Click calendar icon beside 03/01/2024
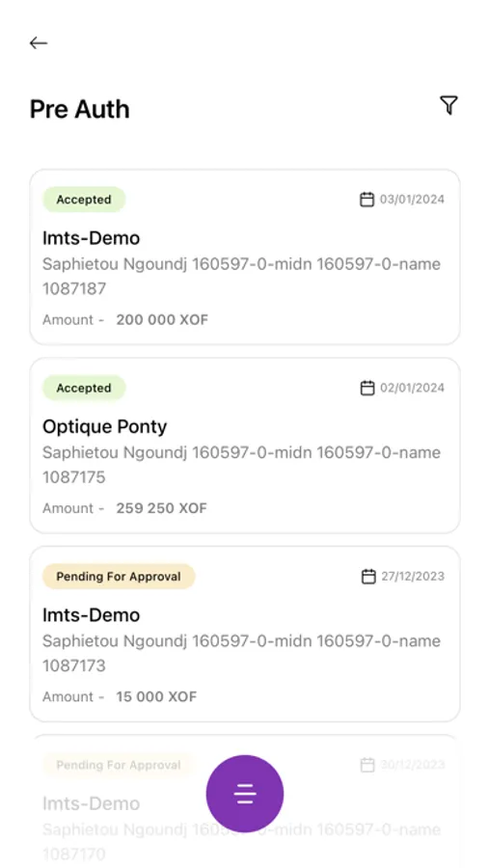This screenshot has height=868, width=489. (x=367, y=200)
